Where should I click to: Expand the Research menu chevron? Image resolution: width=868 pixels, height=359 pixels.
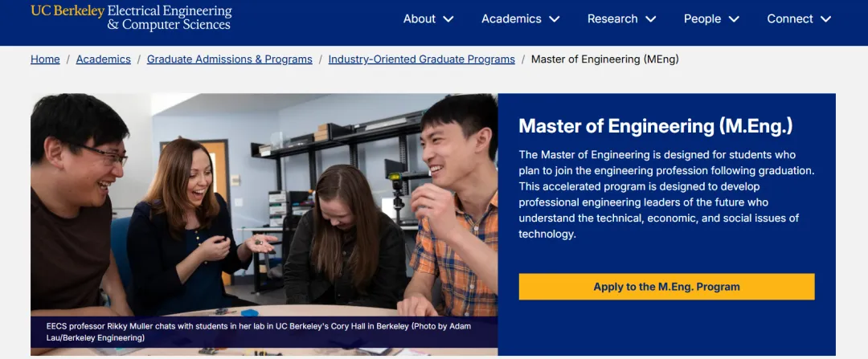pyautogui.click(x=651, y=19)
